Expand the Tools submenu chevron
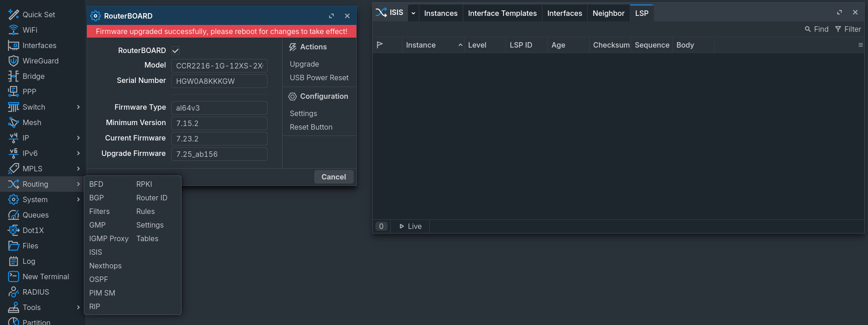868x325 pixels. click(78, 307)
